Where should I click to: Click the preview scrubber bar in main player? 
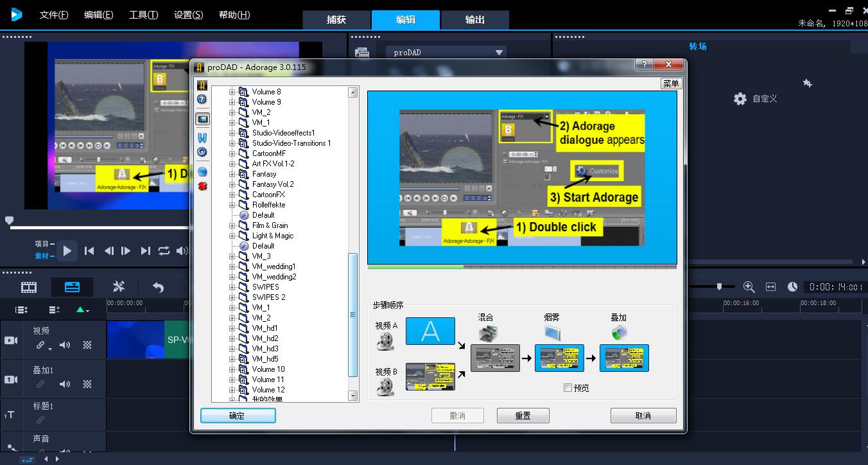(x=98, y=227)
